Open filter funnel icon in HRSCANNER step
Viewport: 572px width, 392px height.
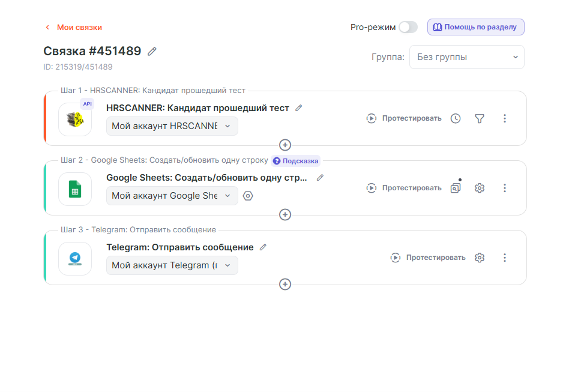[479, 119]
